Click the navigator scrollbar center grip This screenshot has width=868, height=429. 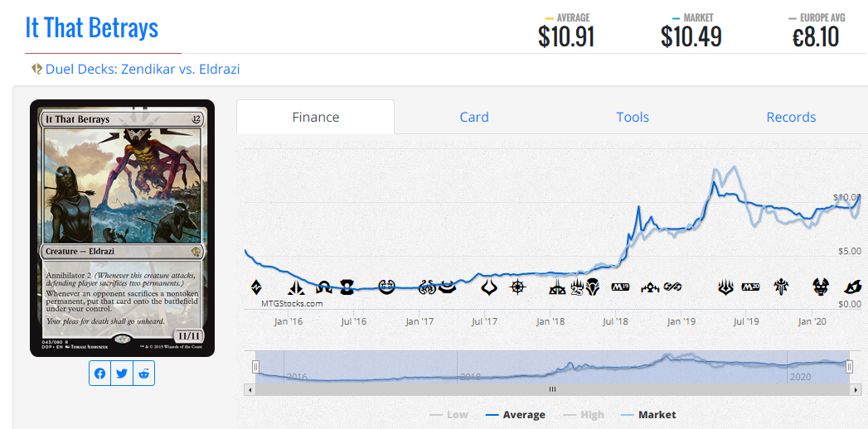552,390
